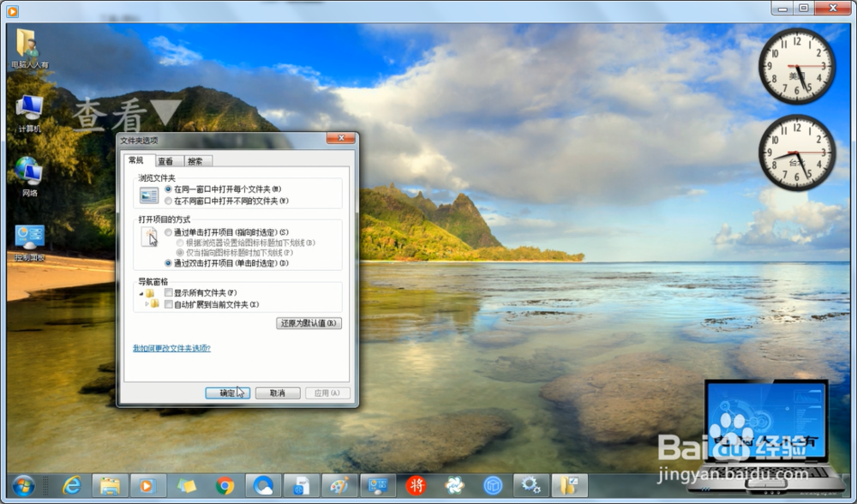
Task: Click the show-desktop strip at the taskbar end
Action: click(848, 485)
